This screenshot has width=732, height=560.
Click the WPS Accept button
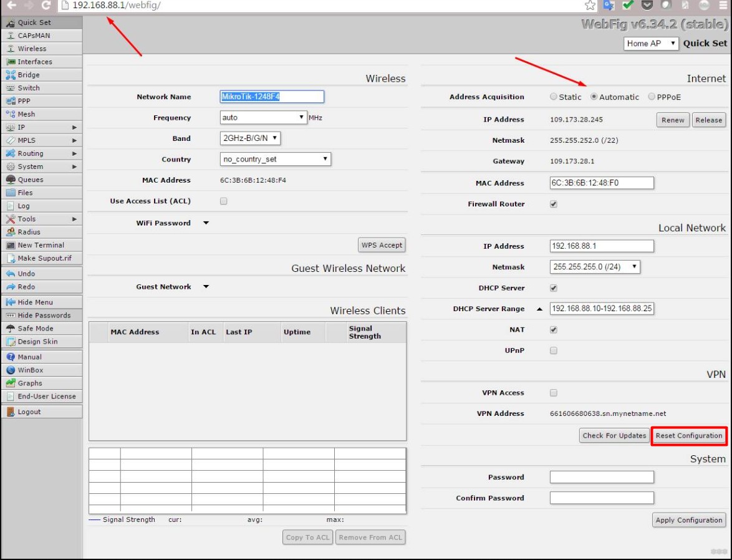point(382,245)
